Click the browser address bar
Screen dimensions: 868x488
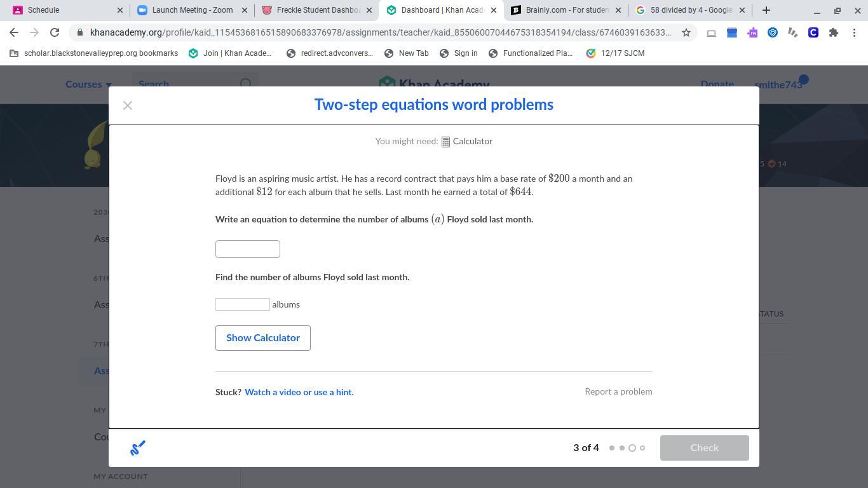pyautogui.click(x=380, y=32)
